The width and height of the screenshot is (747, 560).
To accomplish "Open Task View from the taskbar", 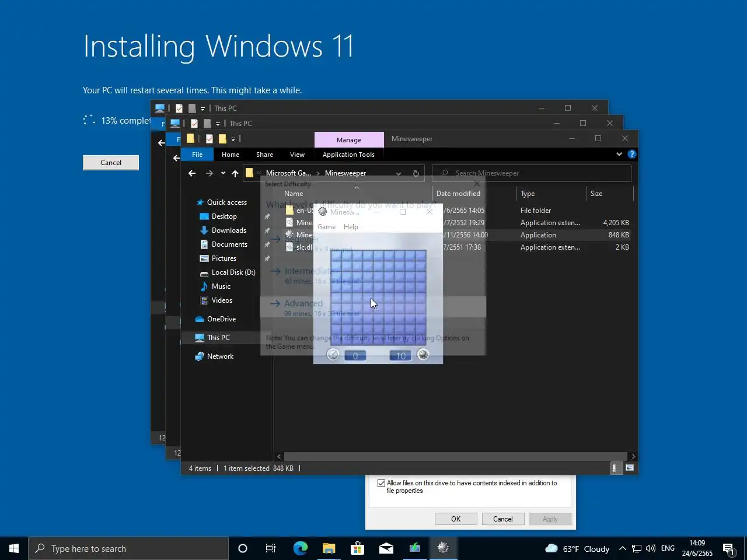I will 271,548.
